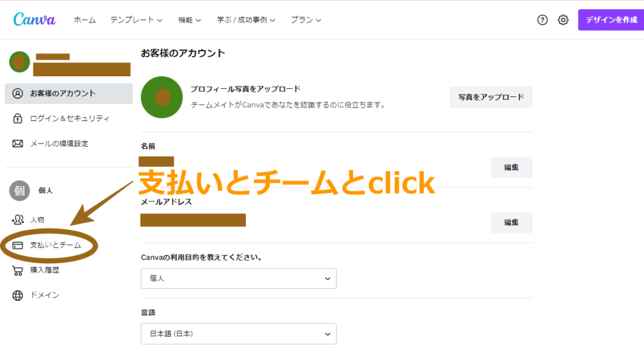Open 人物 people item
The height and width of the screenshot is (352, 644).
pos(28,220)
